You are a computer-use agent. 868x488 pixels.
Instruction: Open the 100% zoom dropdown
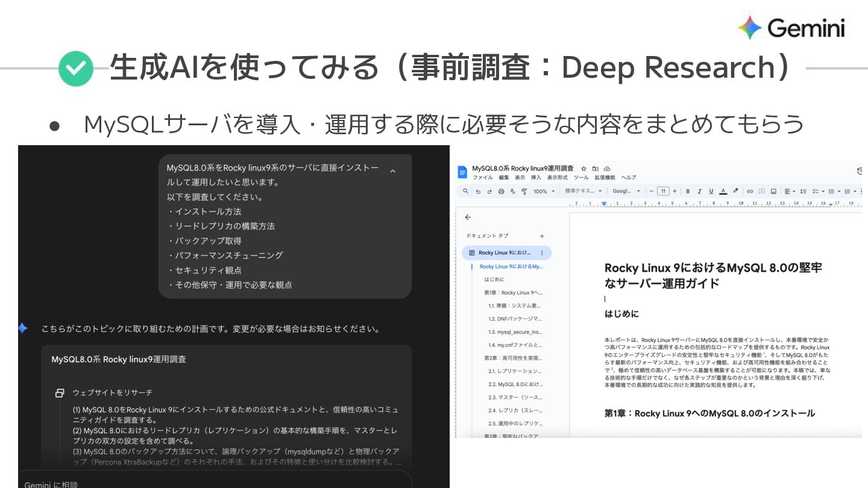click(x=544, y=191)
